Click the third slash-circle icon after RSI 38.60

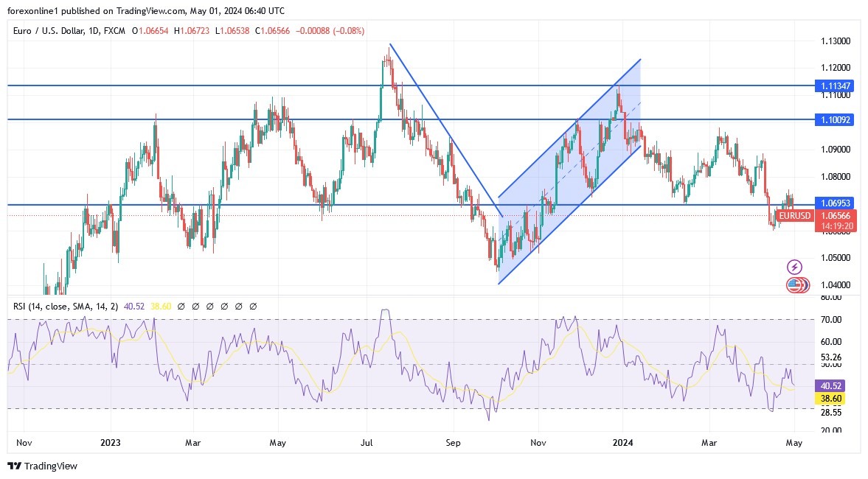211,306
